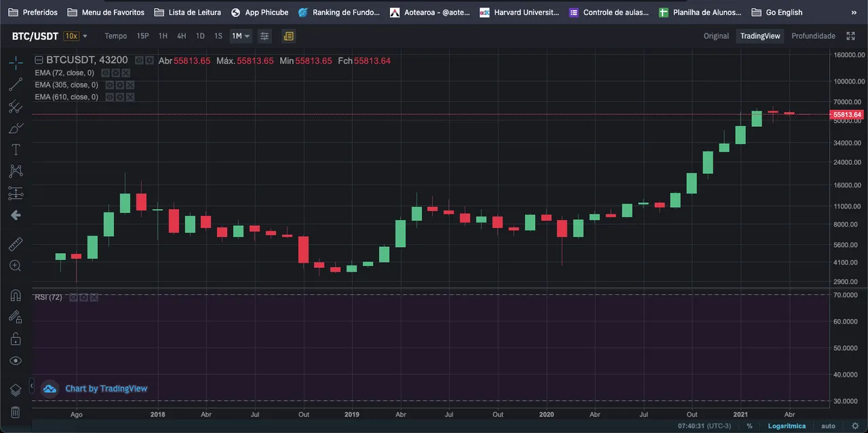868x433 pixels.
Task: Hide the RSI (72) indicator
Action: tap(73, 297)
